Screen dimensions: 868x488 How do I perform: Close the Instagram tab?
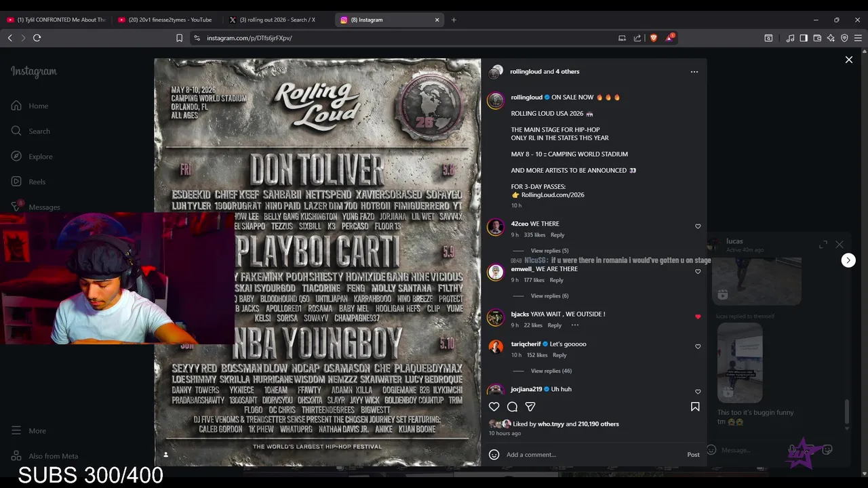437,20
